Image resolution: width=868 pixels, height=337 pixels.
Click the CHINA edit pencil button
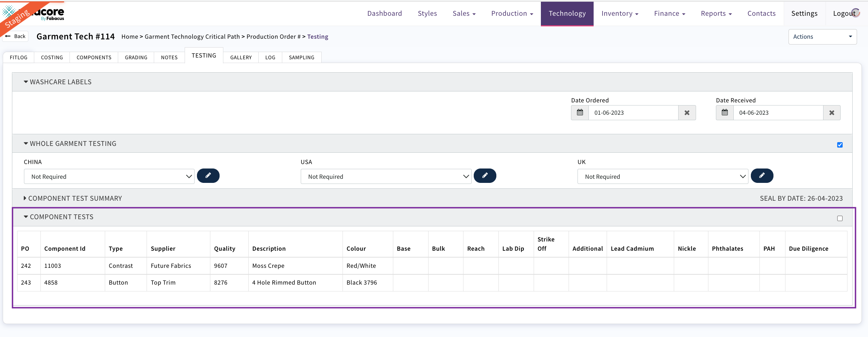tap(208, 176)
